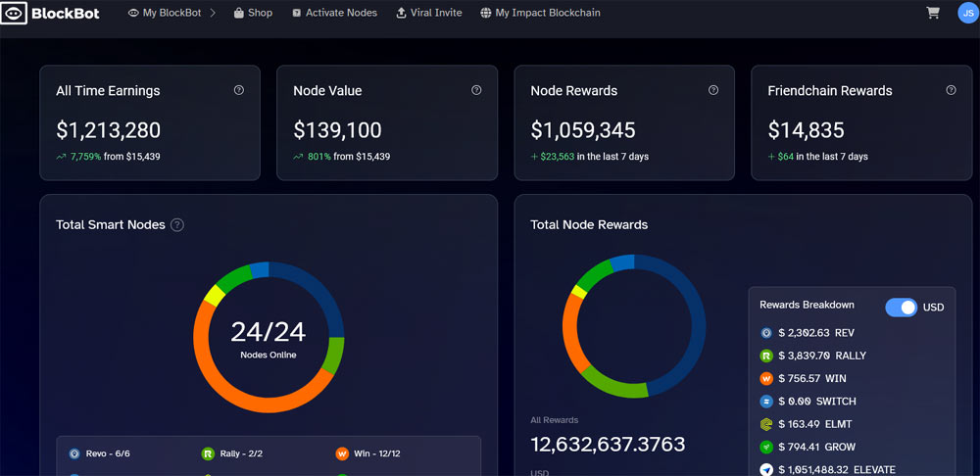Click the $14,835 friendchain value

pyautogui.click(x=807, y=130)
